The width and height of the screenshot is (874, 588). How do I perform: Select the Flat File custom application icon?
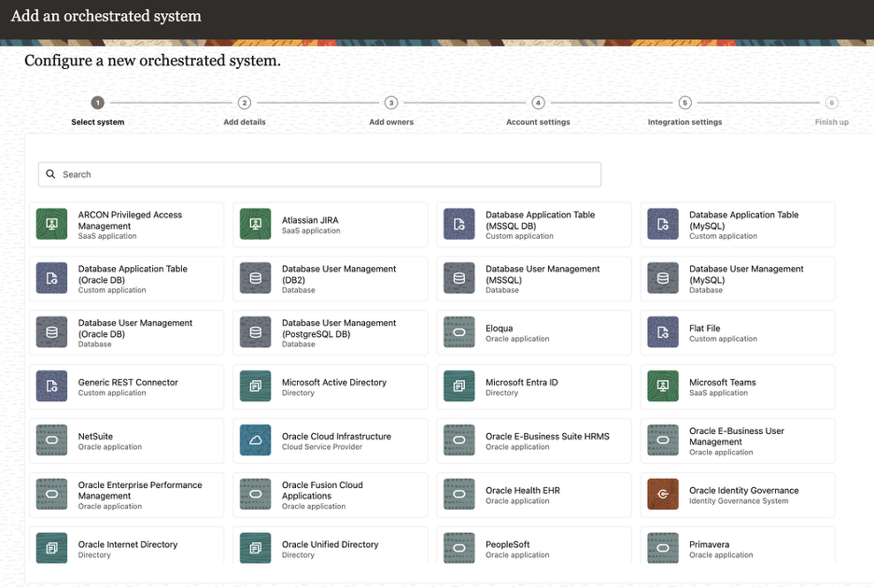[x=662, y=332]
